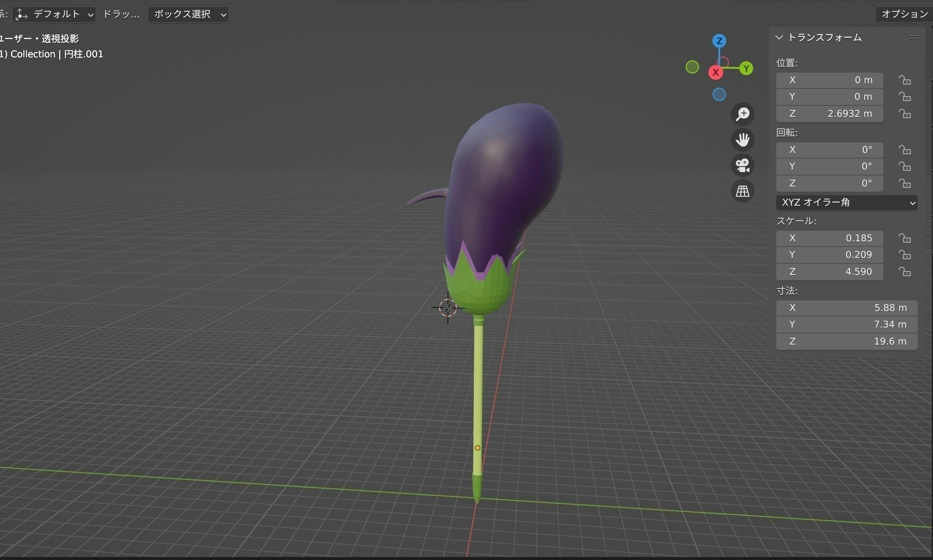Click the pan view hand icon
The image size is (933, 560).
click(x=742, y=140)
